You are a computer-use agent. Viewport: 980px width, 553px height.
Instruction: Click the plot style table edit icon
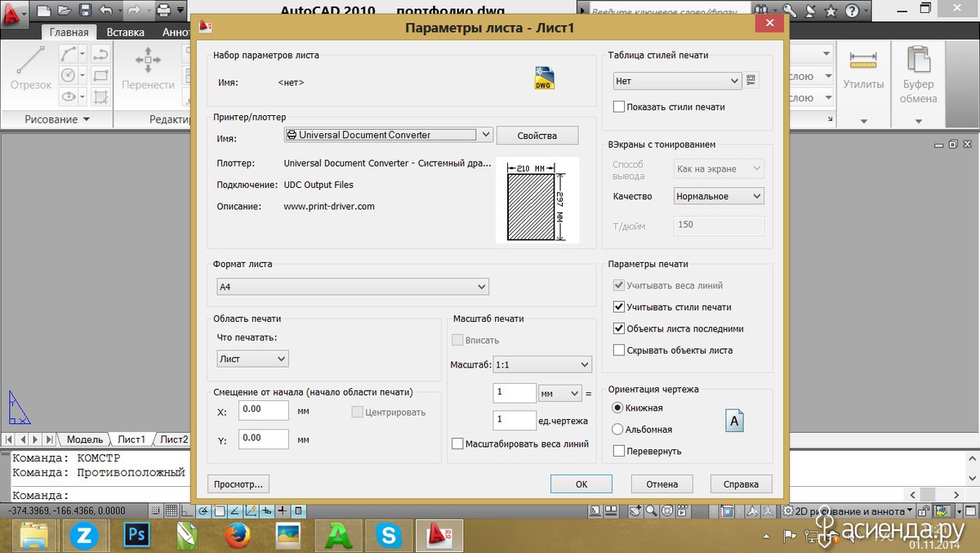point(752,80)
